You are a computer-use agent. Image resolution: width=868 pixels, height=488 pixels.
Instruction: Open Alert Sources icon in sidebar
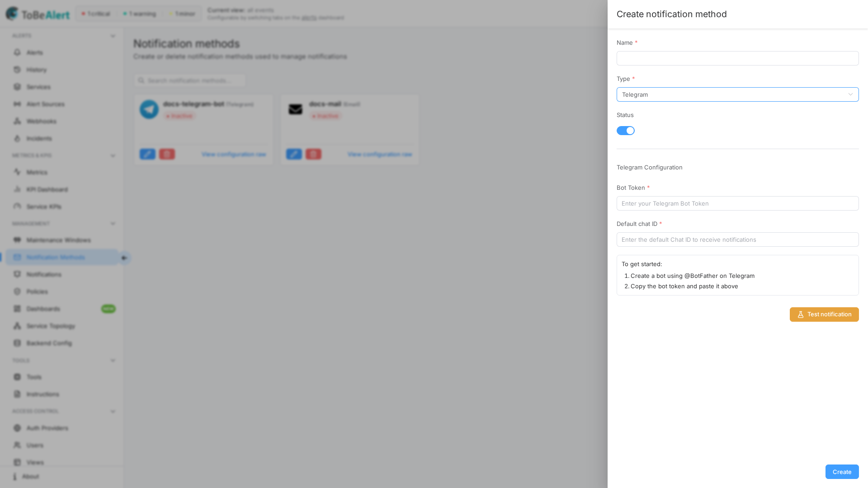click(17, 104)
